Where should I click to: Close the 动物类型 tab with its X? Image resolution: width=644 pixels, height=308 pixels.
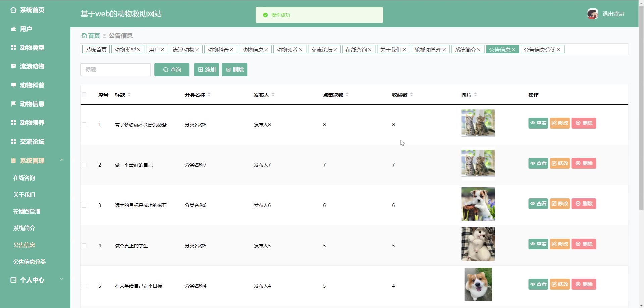tap(139, 50)
